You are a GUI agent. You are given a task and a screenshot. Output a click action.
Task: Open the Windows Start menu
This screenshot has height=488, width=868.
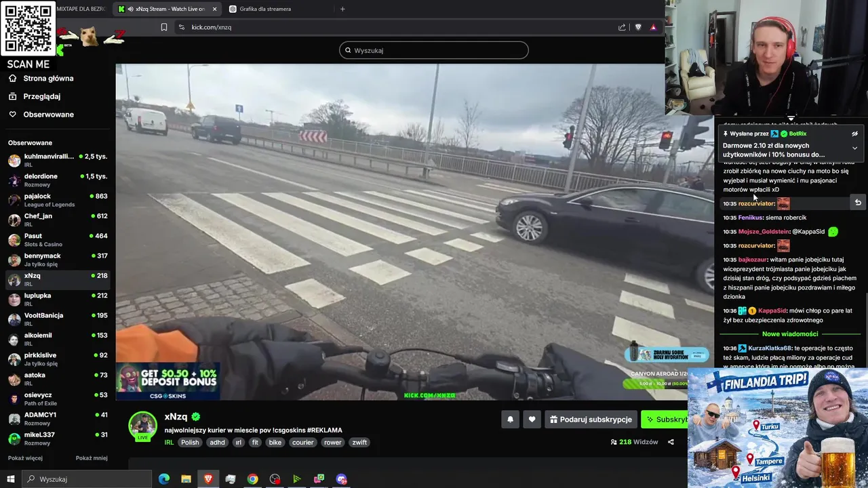pyautogui.click(x=11, y=479)
